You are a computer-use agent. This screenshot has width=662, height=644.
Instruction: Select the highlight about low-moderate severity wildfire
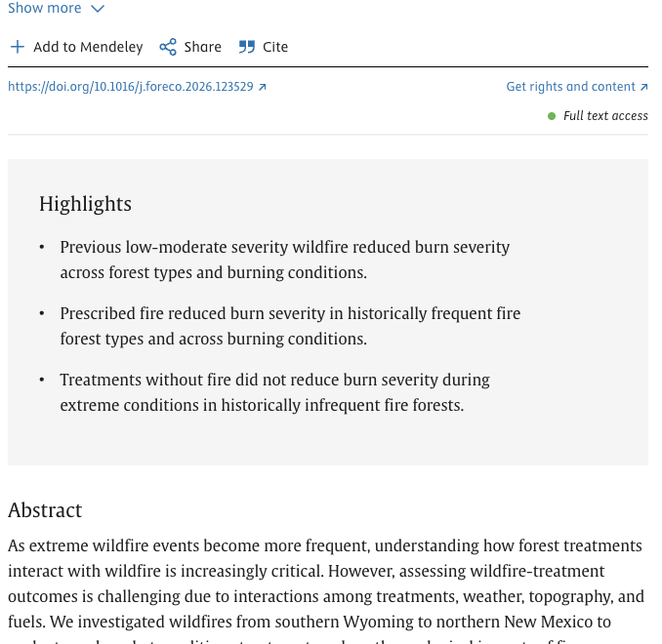point(284,260)
